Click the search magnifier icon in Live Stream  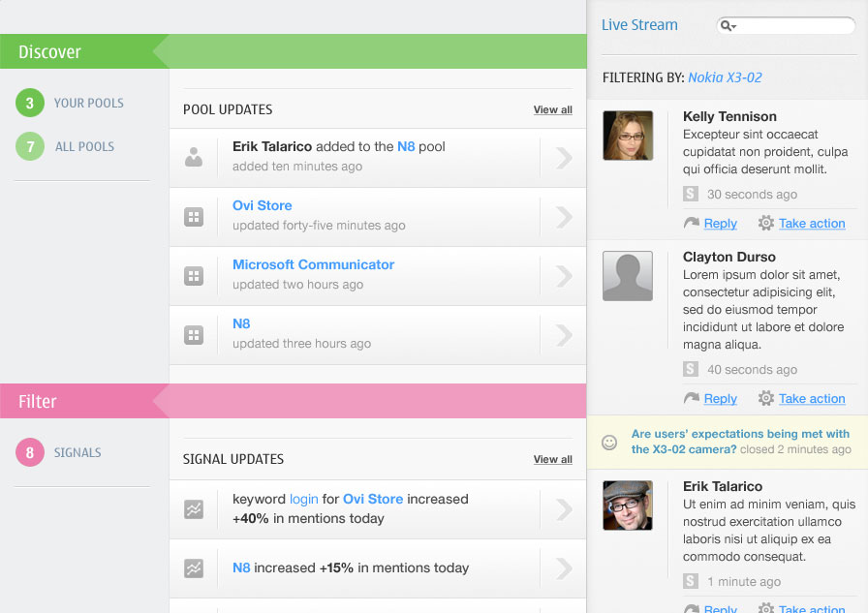point(728,25)
